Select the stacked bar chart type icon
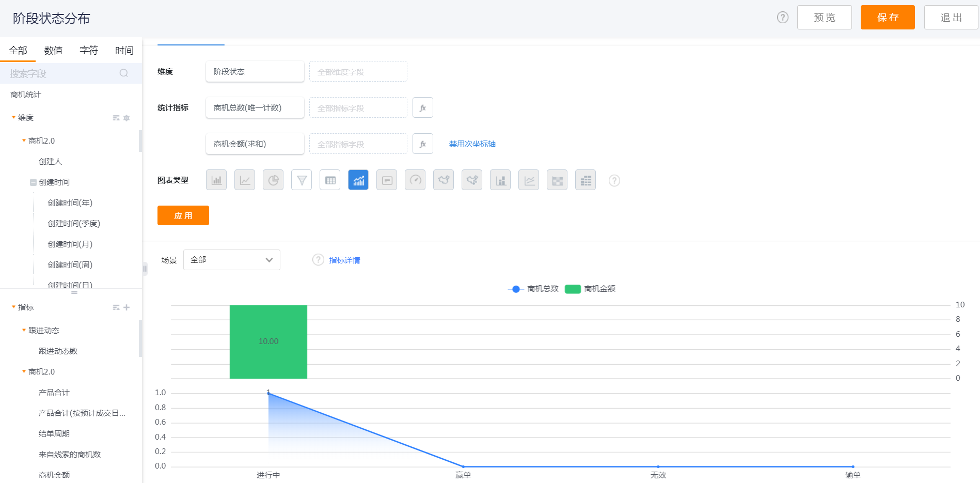980x483 pixels. point(500,180)
